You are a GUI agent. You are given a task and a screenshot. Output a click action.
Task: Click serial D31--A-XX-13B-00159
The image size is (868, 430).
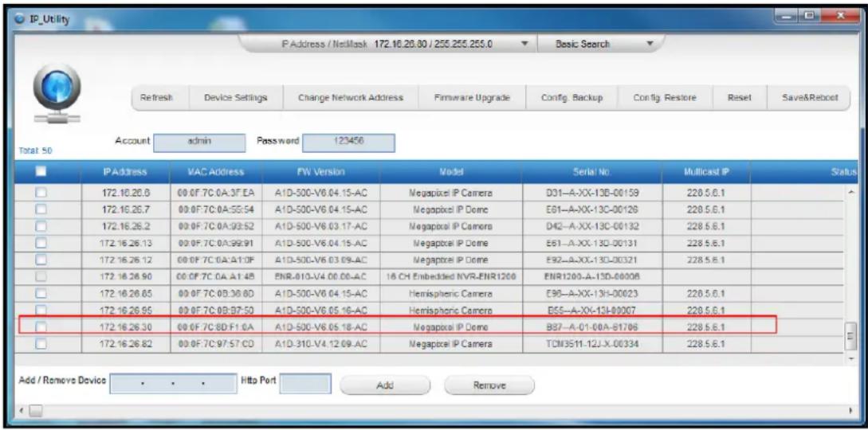pyautogui.click(x=591, y=193)
